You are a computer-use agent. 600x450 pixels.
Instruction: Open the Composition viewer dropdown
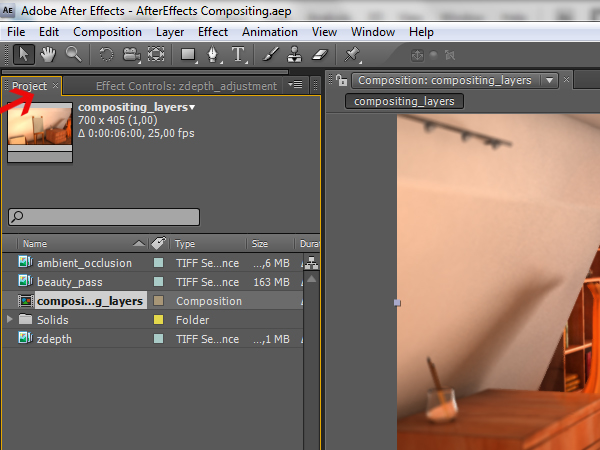[550, 80]
